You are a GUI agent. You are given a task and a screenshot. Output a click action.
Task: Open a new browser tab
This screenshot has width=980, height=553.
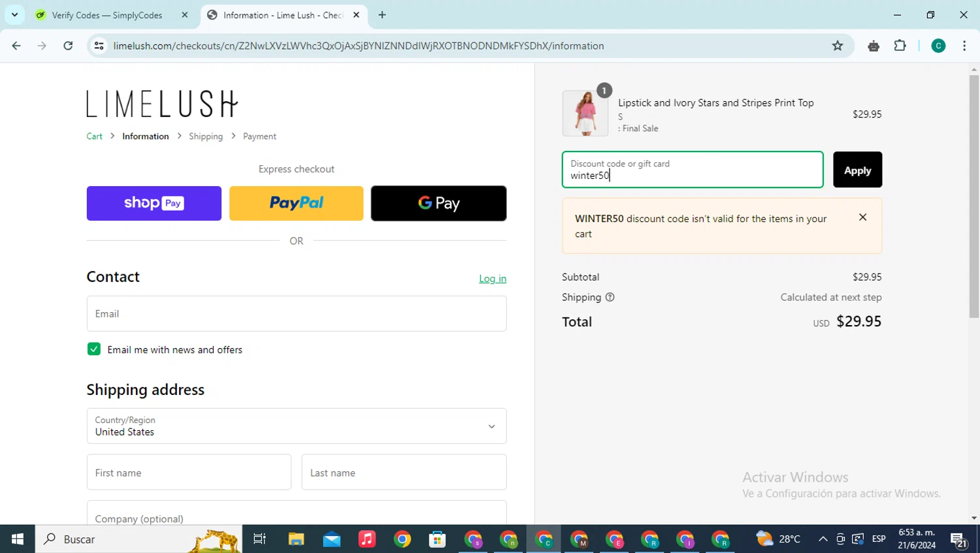(x=382, y=15)
